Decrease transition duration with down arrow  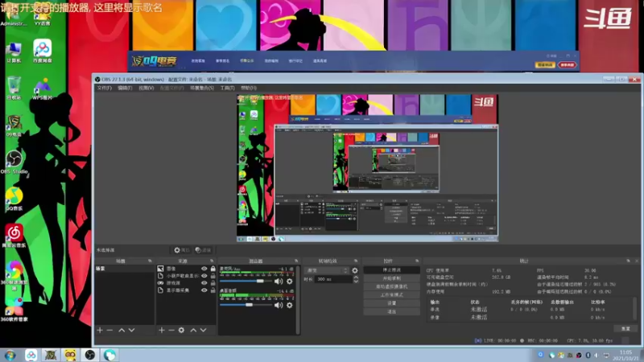pos(356,281)
